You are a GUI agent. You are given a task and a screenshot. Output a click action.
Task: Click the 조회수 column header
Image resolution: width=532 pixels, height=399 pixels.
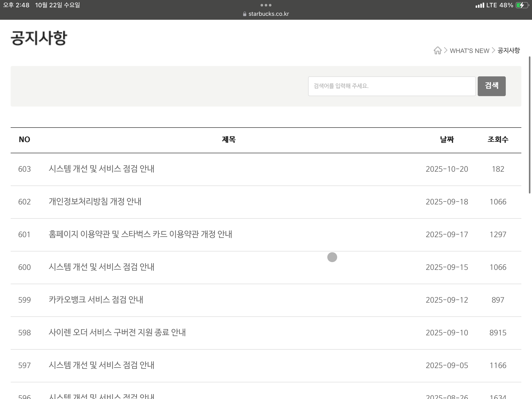tap(498, 139)
